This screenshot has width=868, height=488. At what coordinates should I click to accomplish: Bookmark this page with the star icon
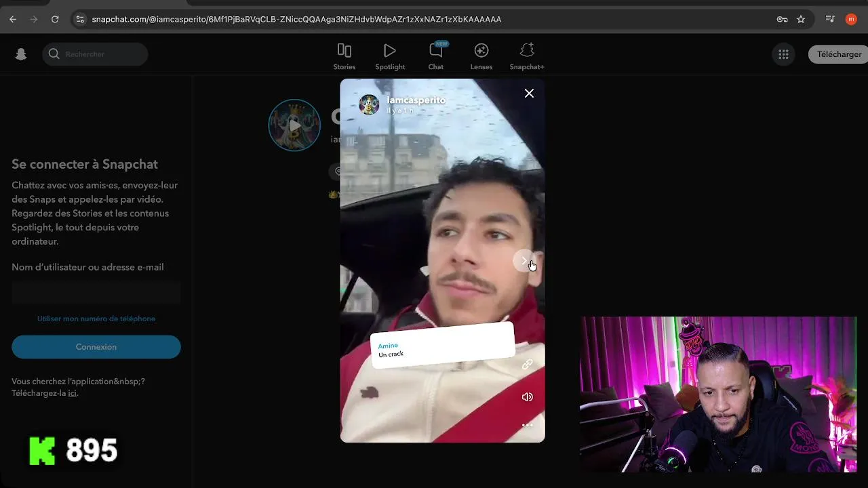coord(801,20)
